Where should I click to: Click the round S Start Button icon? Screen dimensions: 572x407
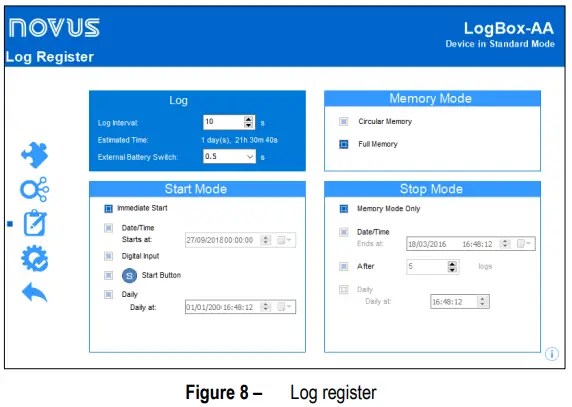point(129,275)
